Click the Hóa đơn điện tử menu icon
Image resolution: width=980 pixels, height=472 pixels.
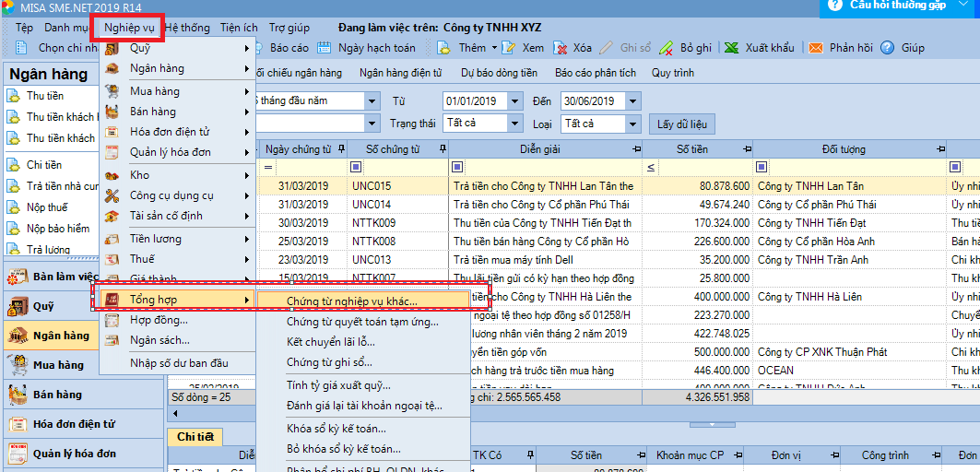(x=112, y=132)
